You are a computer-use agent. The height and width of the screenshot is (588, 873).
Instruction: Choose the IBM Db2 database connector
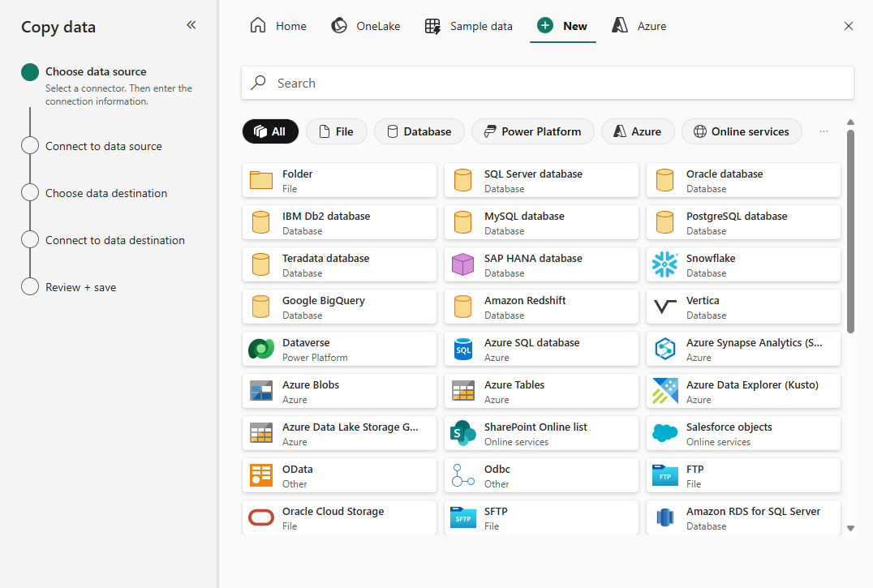tap(339, 222)
